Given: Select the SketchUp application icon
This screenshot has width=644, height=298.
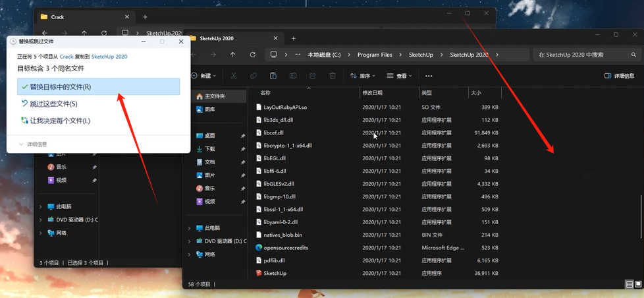Looking at the screenshot, I should click(259, 273).
